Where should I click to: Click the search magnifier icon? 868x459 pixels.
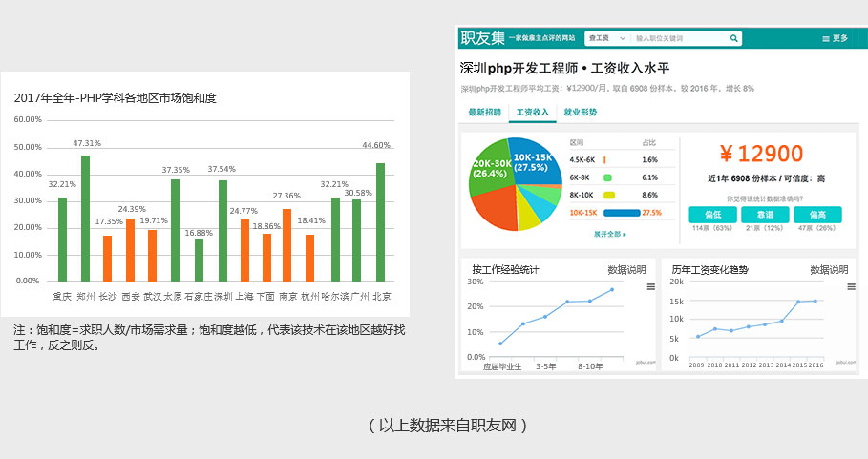pos(733,38)
